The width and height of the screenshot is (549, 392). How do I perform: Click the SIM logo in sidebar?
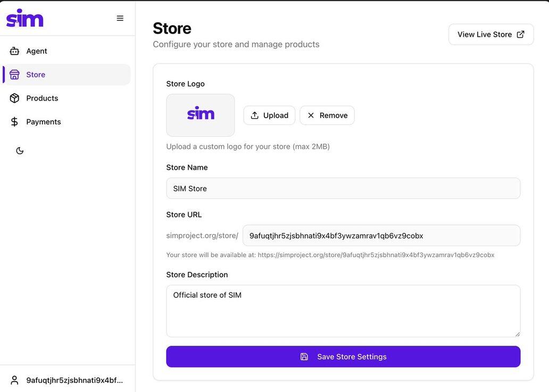24,18
